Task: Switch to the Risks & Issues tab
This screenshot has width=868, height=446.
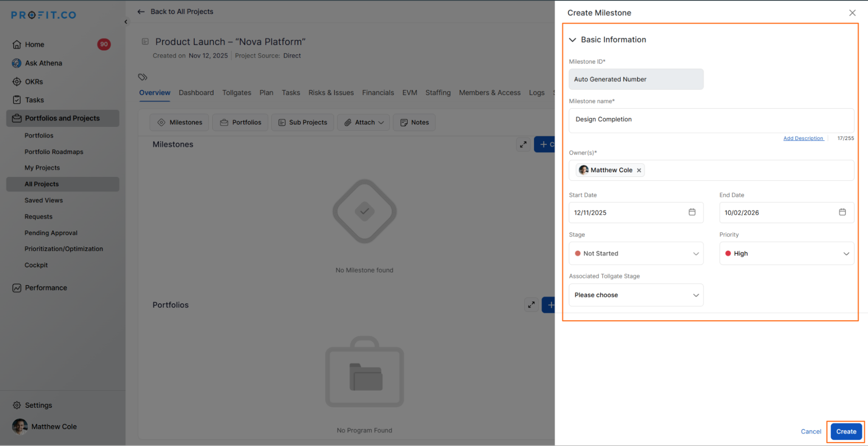Action: point(331,93)
